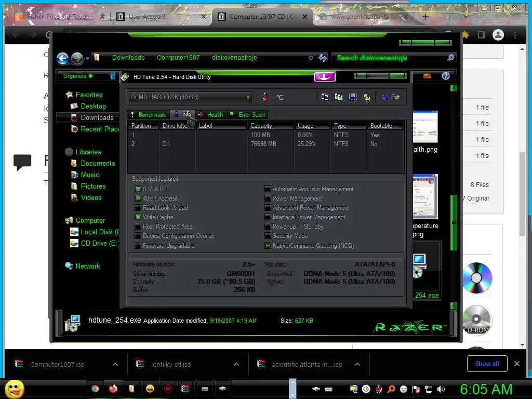This screenshot has width=532, height=399.
Task: Toggle the Read Look-Ahead checkbox
Action: 138,208
